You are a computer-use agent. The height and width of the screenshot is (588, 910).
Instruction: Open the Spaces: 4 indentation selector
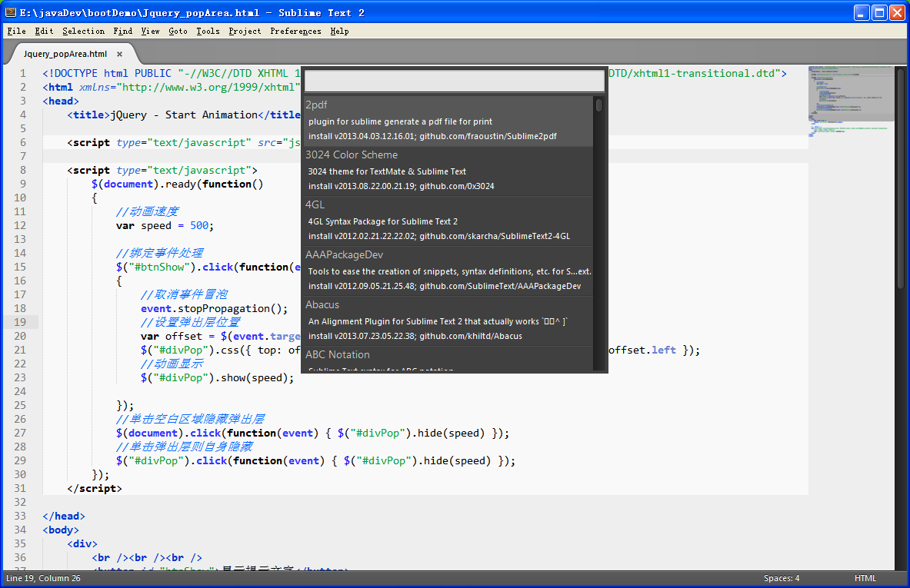tap(782, 578)
